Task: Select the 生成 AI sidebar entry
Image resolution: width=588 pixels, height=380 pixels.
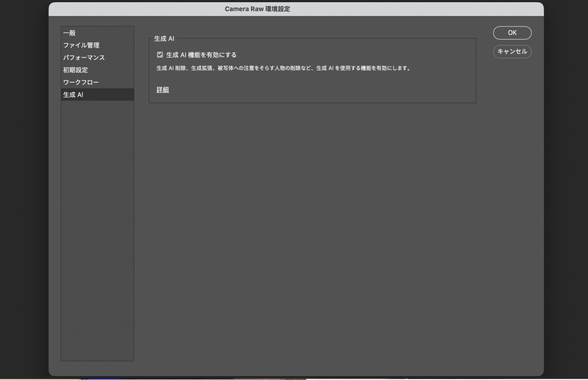Action: (x=97, y=95)
